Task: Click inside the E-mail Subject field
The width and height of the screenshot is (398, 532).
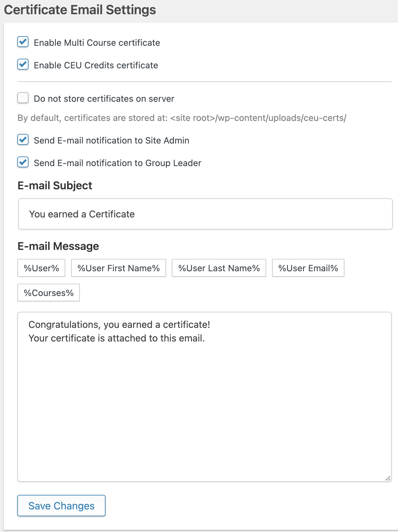Action: (x=204, y=214)
